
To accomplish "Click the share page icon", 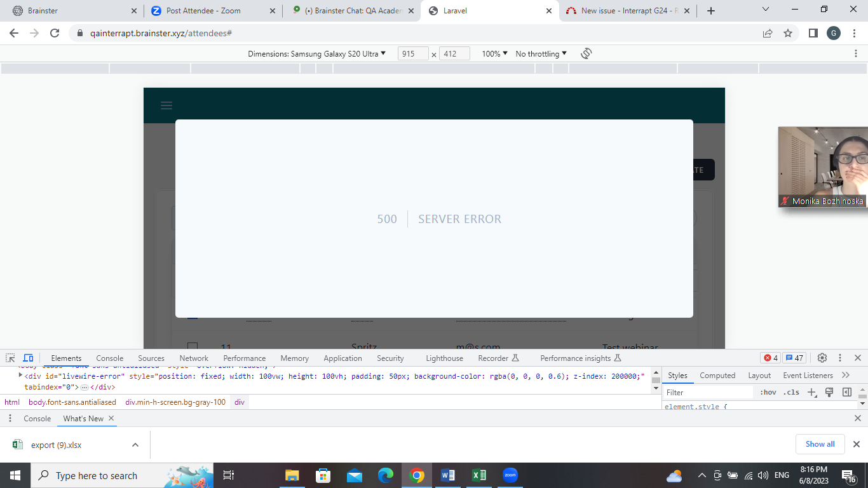I will coord(768,33).
